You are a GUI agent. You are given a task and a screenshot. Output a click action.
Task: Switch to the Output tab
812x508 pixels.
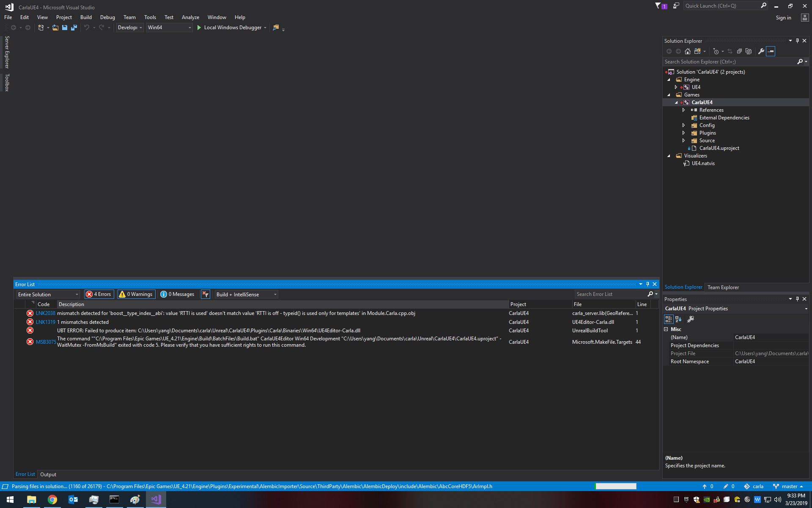[x=48, y=475]
